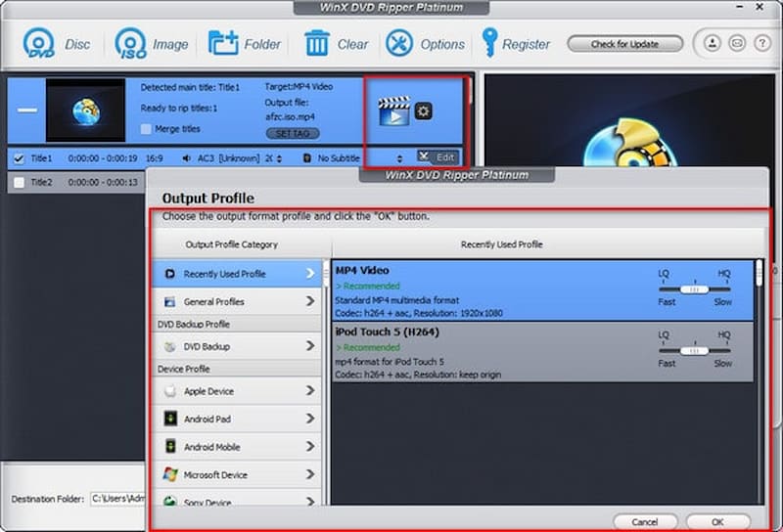This screenshot has height=532, width=783.
Task: Expand DVD Backup chevron
Action: click(x=310, y=346)
